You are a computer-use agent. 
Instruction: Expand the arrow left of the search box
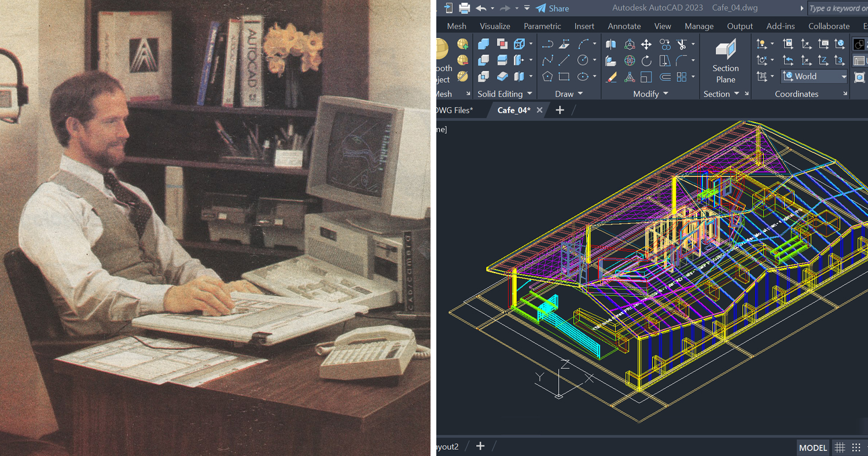(801, 8)
